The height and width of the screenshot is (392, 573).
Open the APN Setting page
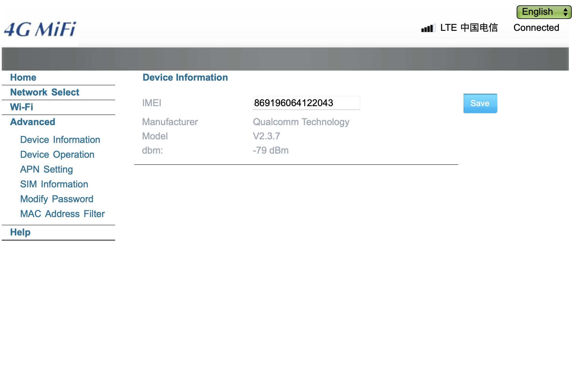click(x=46, y=169)
